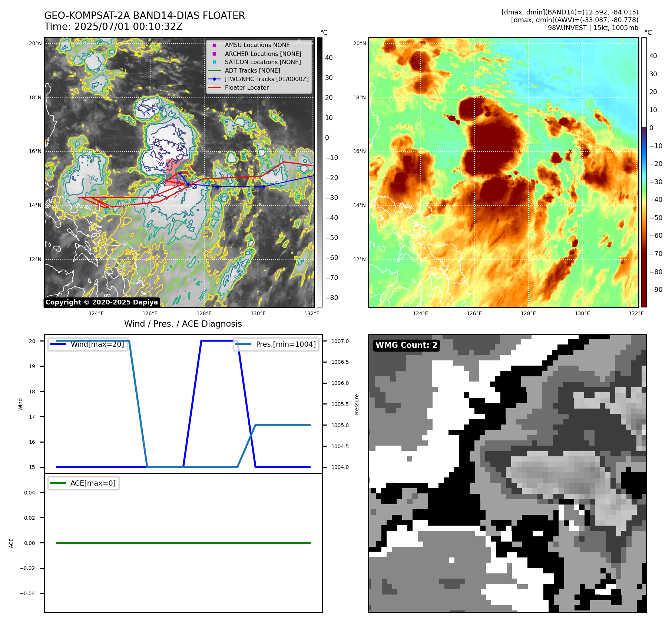Click the '1007.0' pressure axis tick label
This screenshot has width=672, height=626.
pos(340,341)
